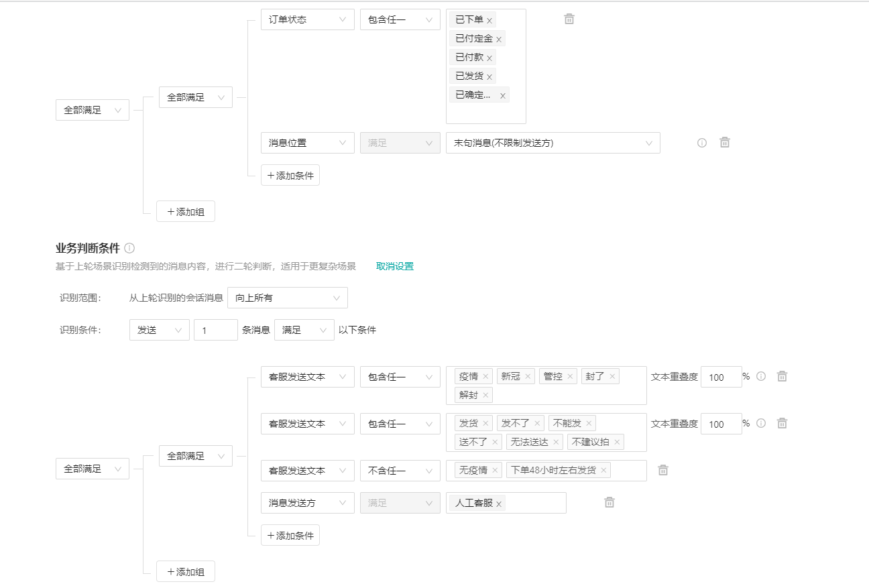
Task: Show info tooltip for 消息位置 row
Action: tap(702, 143)
